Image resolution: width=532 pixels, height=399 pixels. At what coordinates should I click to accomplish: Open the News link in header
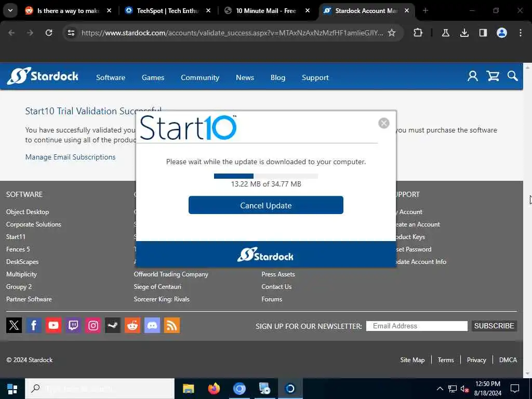(245, 77)
